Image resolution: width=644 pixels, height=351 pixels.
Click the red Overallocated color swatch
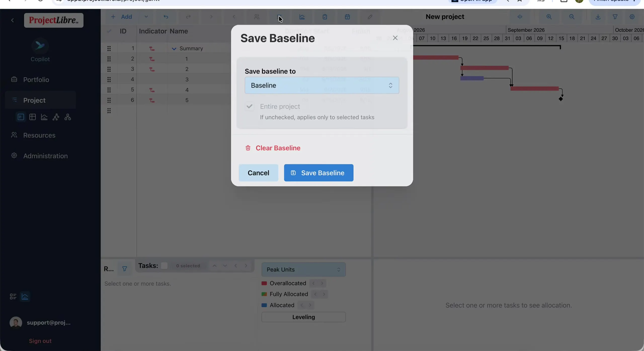point(264,283)
